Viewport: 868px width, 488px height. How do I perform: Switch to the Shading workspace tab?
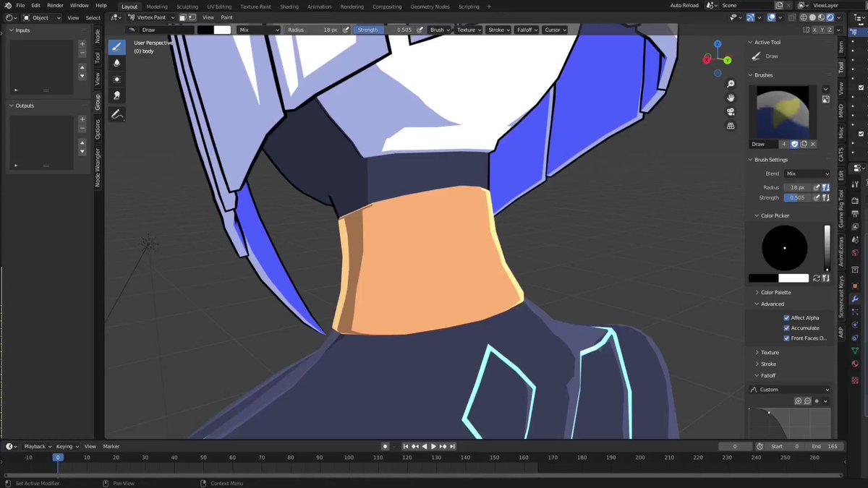pyautogui.click(x=289, y=7)
